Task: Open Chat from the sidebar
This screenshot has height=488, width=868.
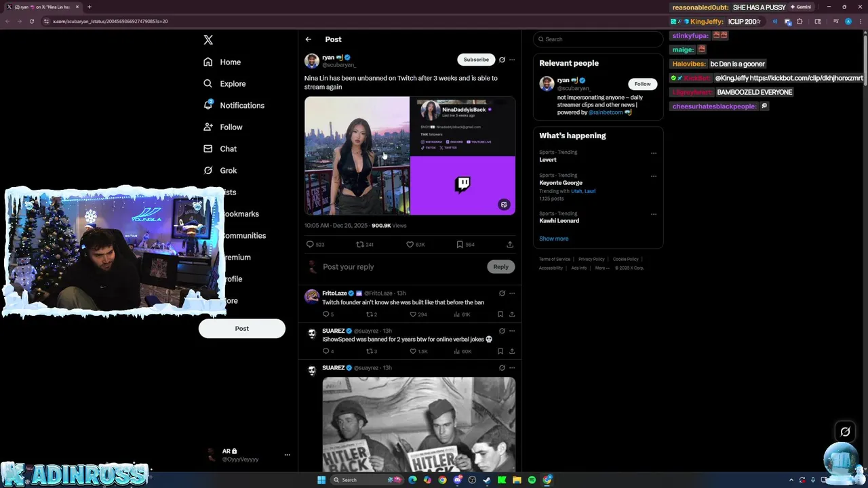Action: click(x=220, y=148)
